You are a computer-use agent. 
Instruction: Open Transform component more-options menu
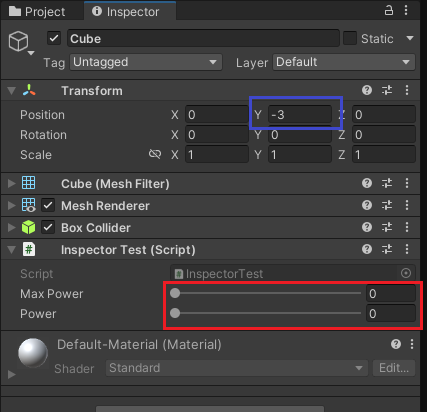(407, 90)
